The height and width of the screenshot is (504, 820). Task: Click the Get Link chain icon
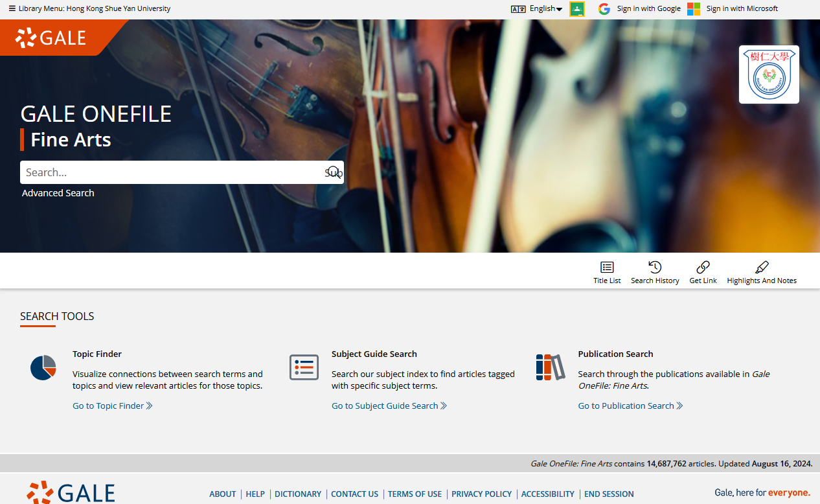tap(703, 267)
